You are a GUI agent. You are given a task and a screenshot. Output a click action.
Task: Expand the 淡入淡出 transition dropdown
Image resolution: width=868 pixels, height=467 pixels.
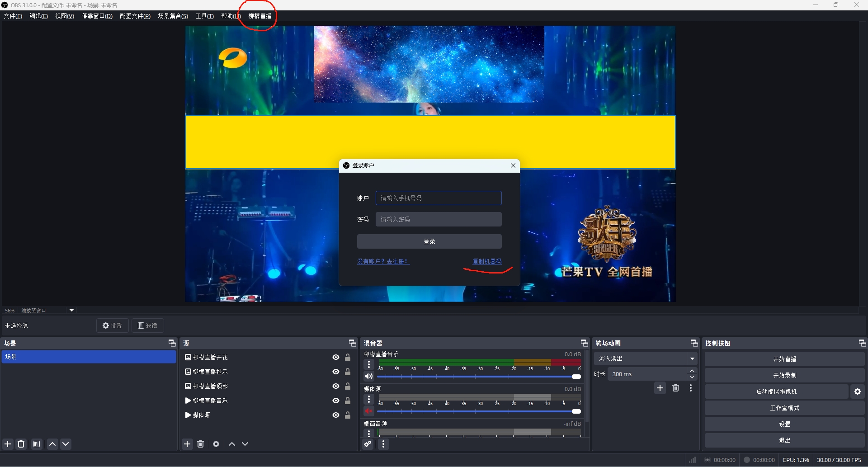pos(692,359)
